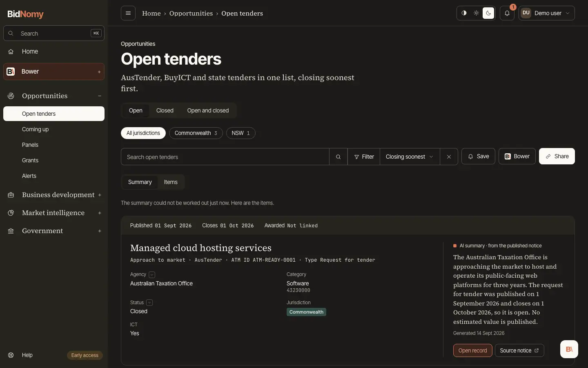Expand the Bower plus icon
588x368 pixels.
[x=99, y=72]
